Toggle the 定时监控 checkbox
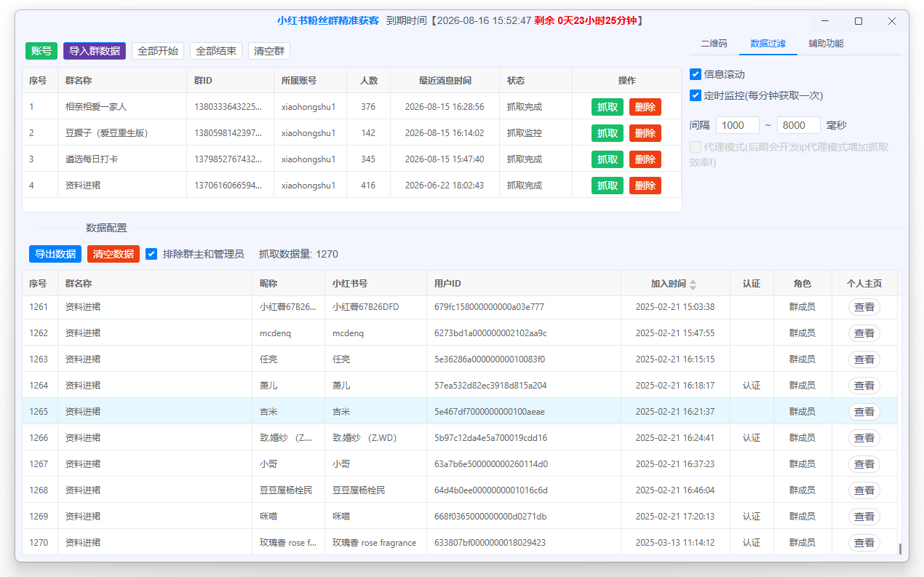Viewport: 924px width, 577px height. [x=696, y=95]
